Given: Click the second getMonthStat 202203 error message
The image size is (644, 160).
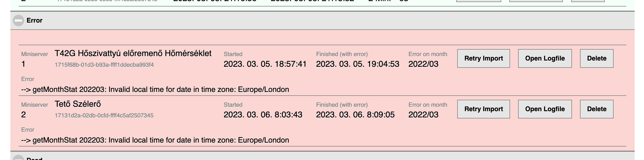Looking at the screenshot, I should [x=155, y=140].
